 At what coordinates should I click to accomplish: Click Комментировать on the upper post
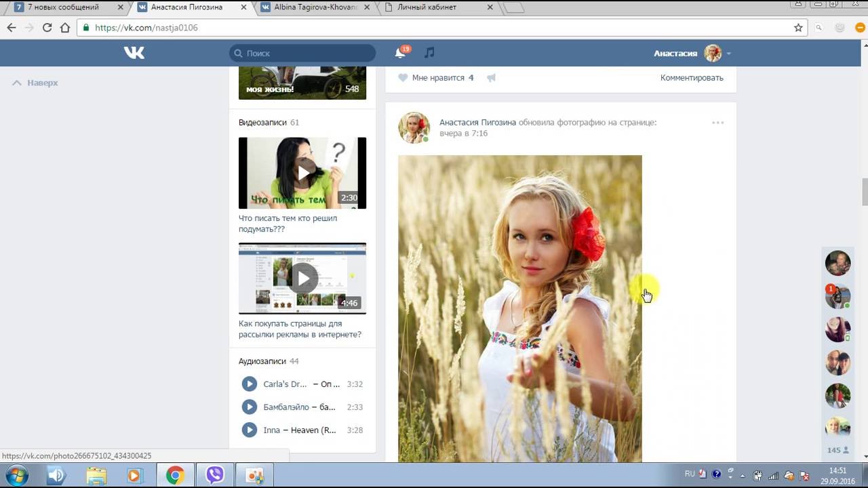coord(692,78)
